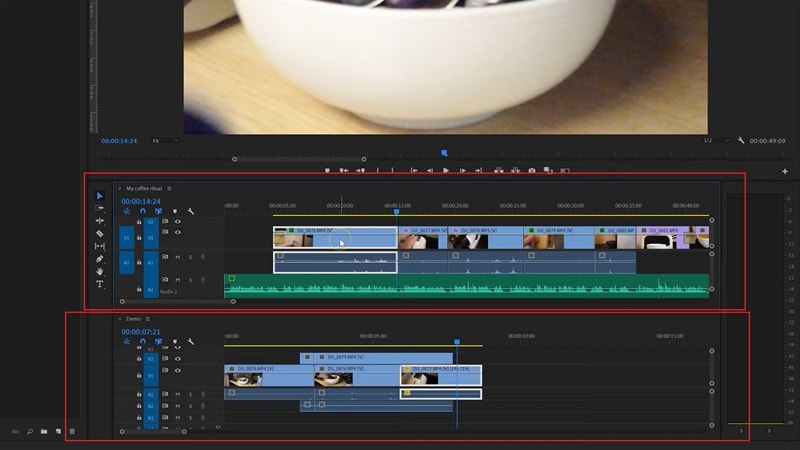The height and width of the screenshot is (450, 800).
Task: Select the Pen tool
Action: click(x=99, y=259)
